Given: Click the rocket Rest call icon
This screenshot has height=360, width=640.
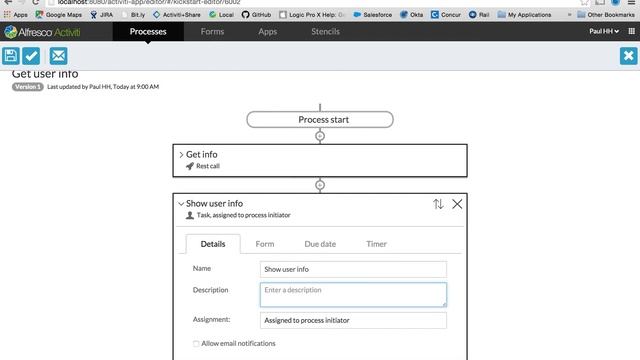Looking at the screenshot, I should (x=190, y=166).
